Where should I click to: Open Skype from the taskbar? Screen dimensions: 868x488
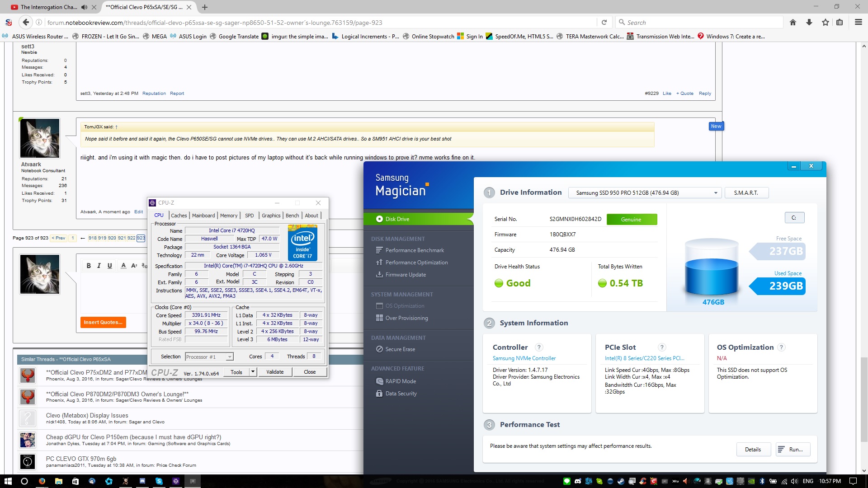pos(159,481)
